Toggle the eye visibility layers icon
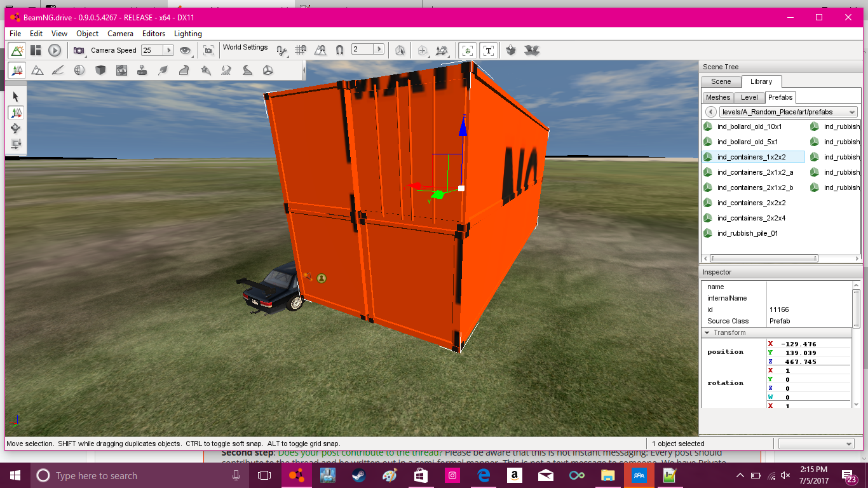This screenshot has width=868, height=488. coord(185,50)
